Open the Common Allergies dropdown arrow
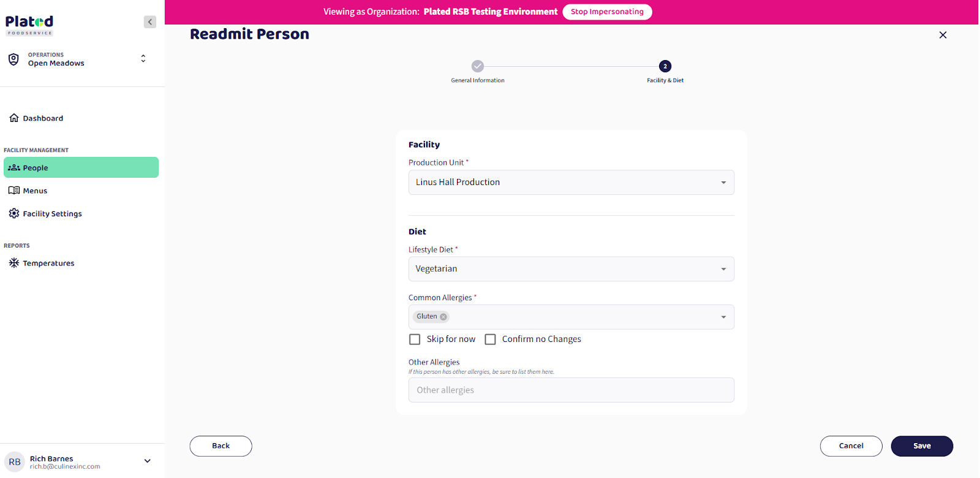The height and width of the screenshot is (478, 980). (723, 317)
